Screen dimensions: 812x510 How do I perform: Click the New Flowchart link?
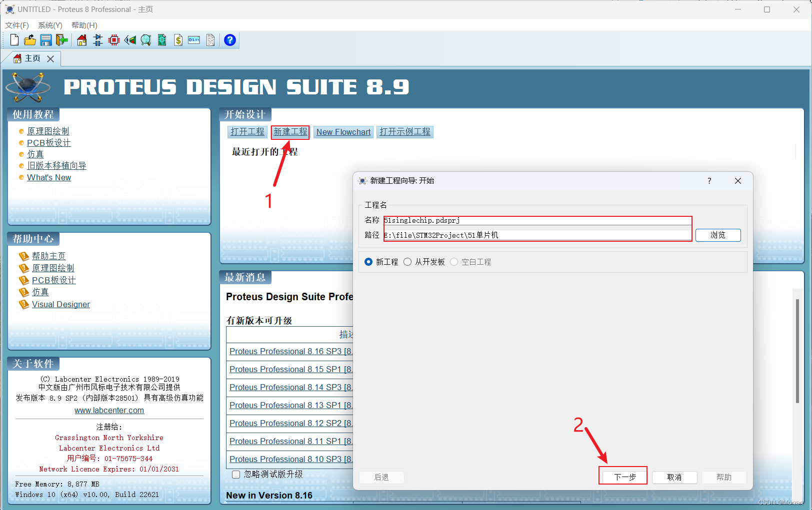(343, 132)
